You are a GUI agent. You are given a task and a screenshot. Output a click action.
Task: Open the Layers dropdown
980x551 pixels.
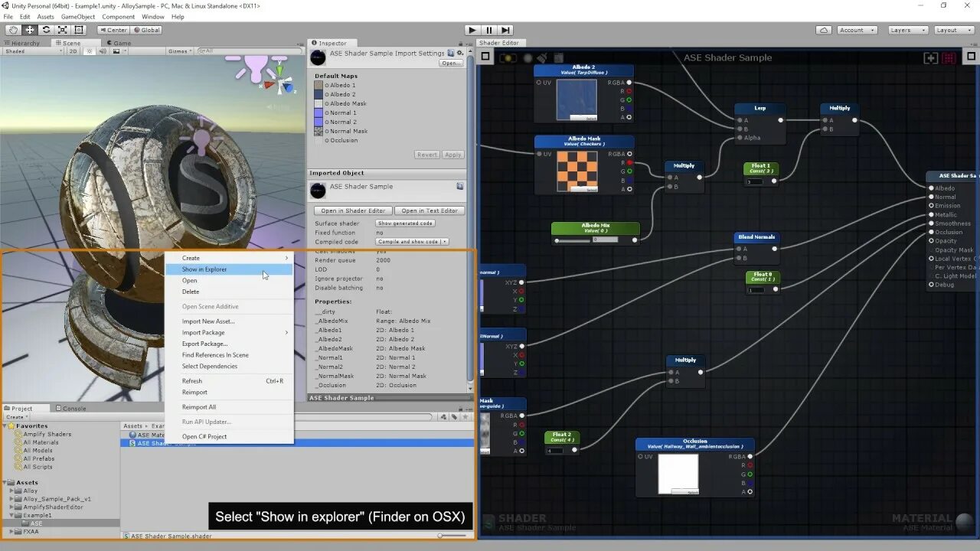coord(908,30)
